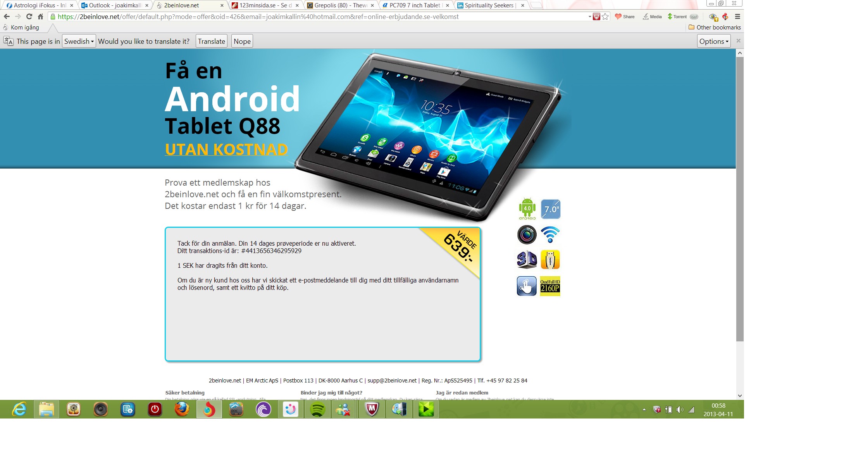Bookmark this page with the star icon

click(605, 17)
